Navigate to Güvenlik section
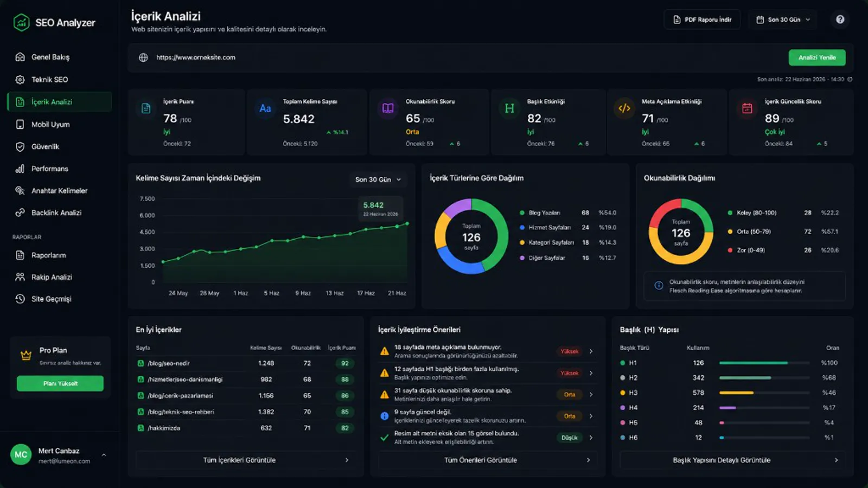Screen dimensions: 868x488 pyautogui.click(x=60, y=146)
